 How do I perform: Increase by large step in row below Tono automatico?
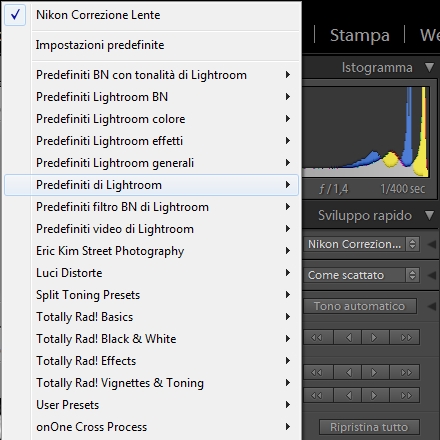coord(405,338)
